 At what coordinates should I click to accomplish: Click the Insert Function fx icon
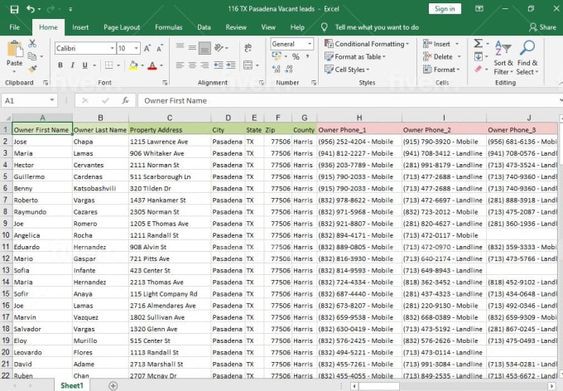(125, 101)
